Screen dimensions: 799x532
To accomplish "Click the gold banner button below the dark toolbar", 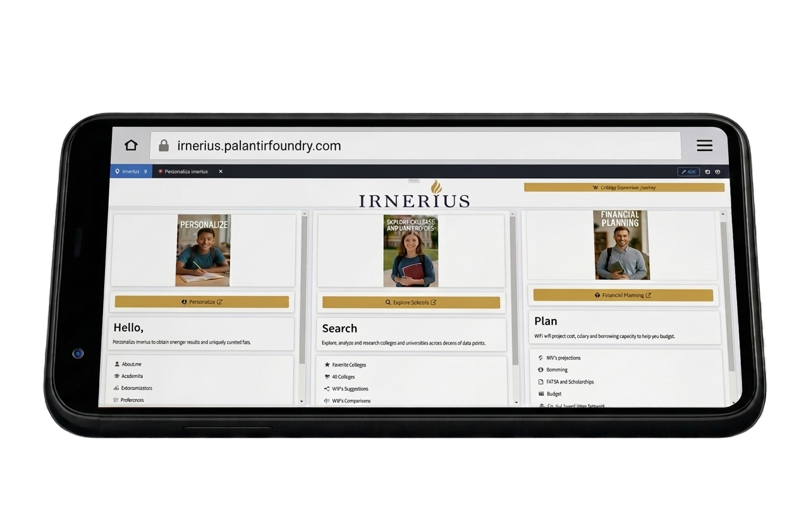I will [624, 188].
